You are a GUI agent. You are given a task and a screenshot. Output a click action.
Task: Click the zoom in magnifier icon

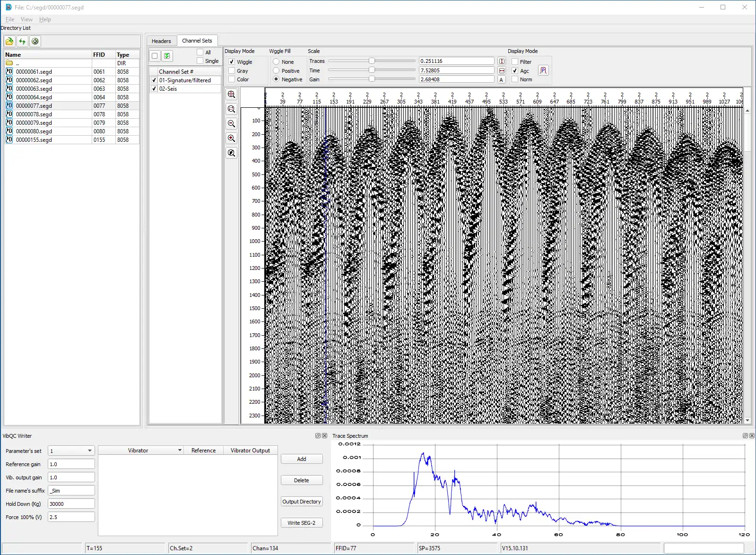[x=231, y=139]
